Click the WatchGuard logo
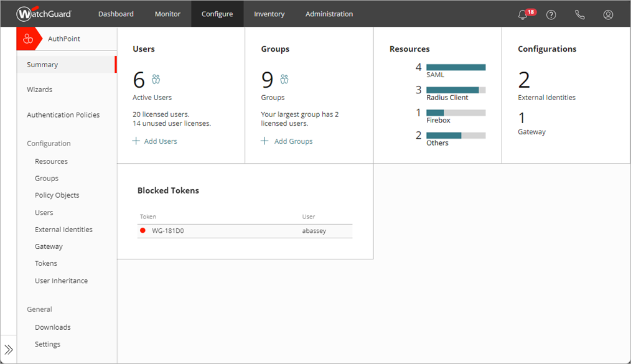The image size is (631, 364). pyautogui.click(x=42, y=13)
